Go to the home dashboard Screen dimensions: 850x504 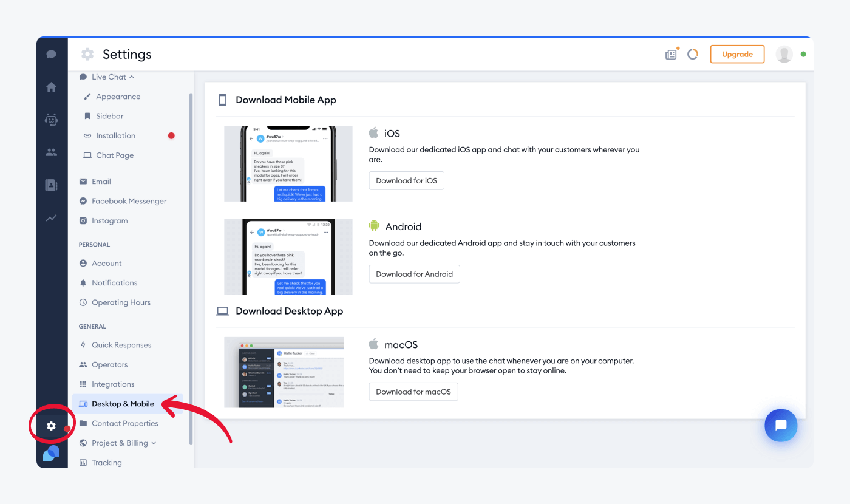click(51, 87)
